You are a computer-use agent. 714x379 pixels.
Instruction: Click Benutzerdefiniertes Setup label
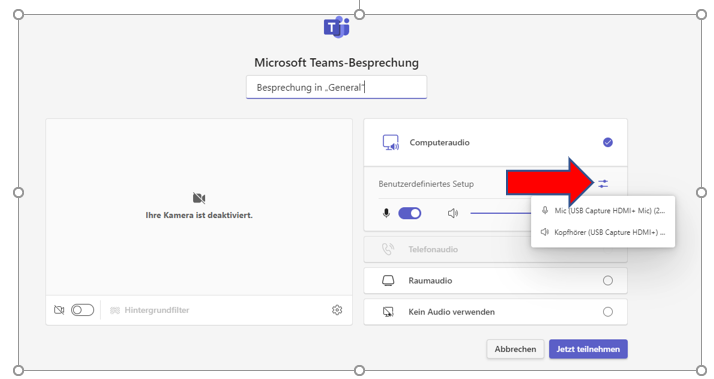click(x=426, y=184)
